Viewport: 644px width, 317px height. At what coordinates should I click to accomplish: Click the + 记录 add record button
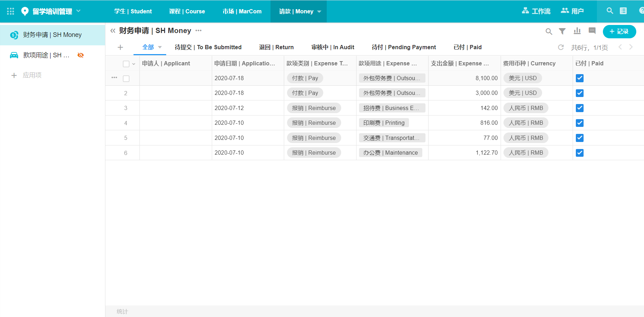tap(619, 32)
